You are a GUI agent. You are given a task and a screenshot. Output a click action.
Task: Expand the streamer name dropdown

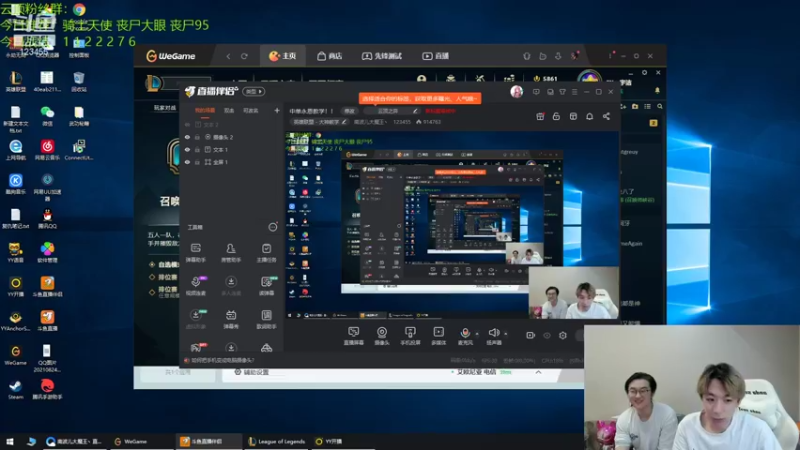click(371, 122)
